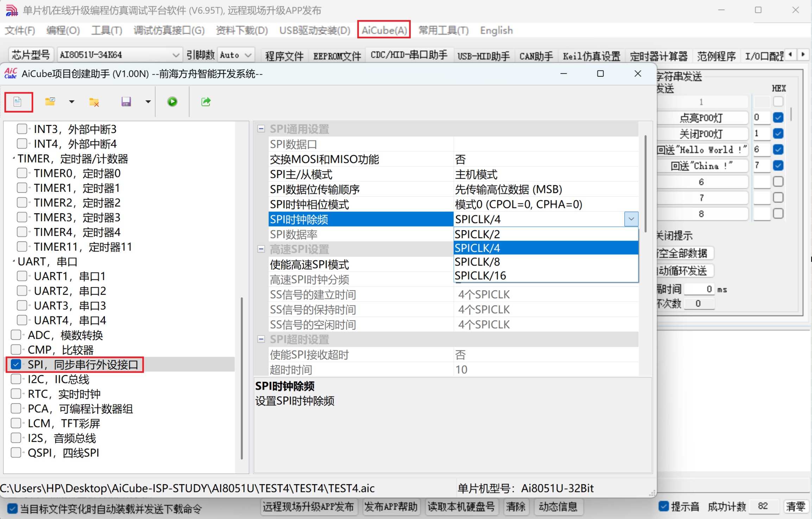This screenshot has width=812, height=519.
Task: Collapse the 高速SPI设置 section
Action: point(261,249)
